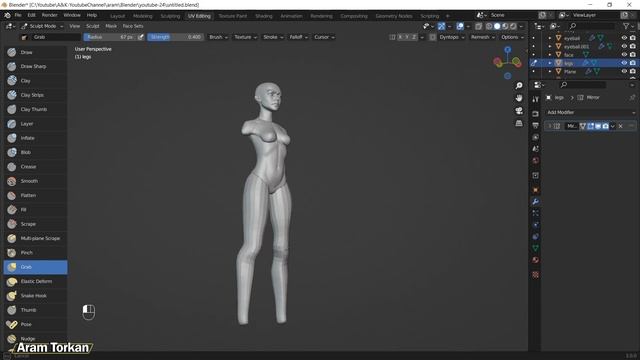The image size is (640, 360).
Task: Open the Options dropdown
Action: pyautogui.click(x=512, y=37)
